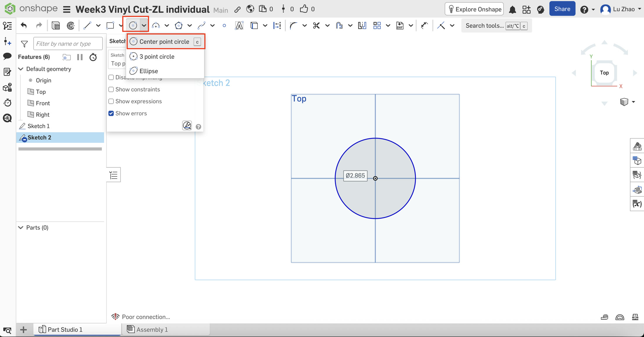Select the Sketch fillet tool
The image size is (644, 337).
[x=293, y=25]
